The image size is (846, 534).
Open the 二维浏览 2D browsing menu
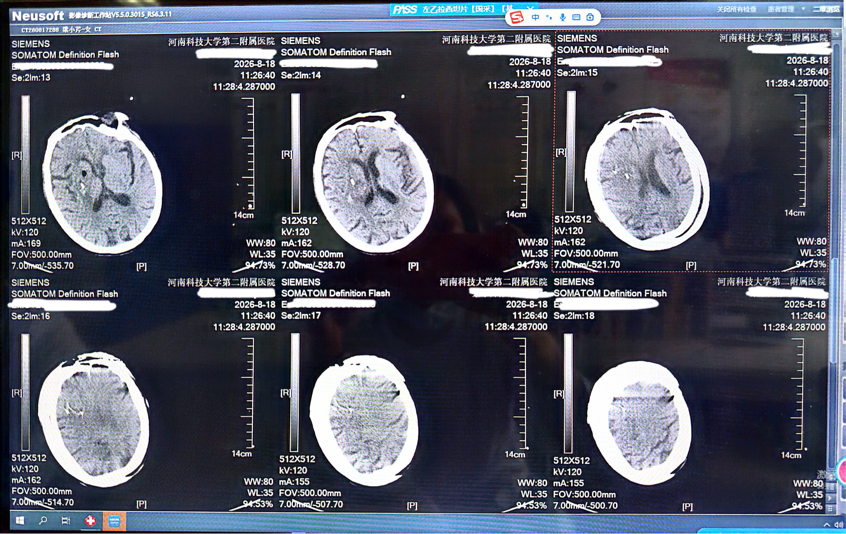pyautogui.click(x=829, y=9)
